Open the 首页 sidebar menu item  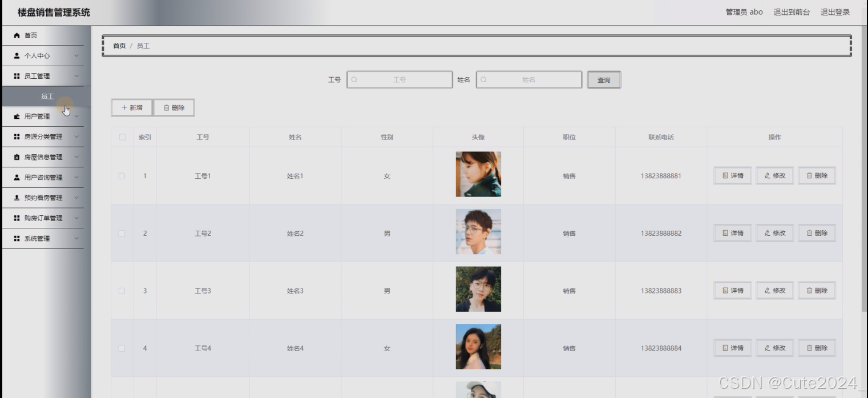43,35
